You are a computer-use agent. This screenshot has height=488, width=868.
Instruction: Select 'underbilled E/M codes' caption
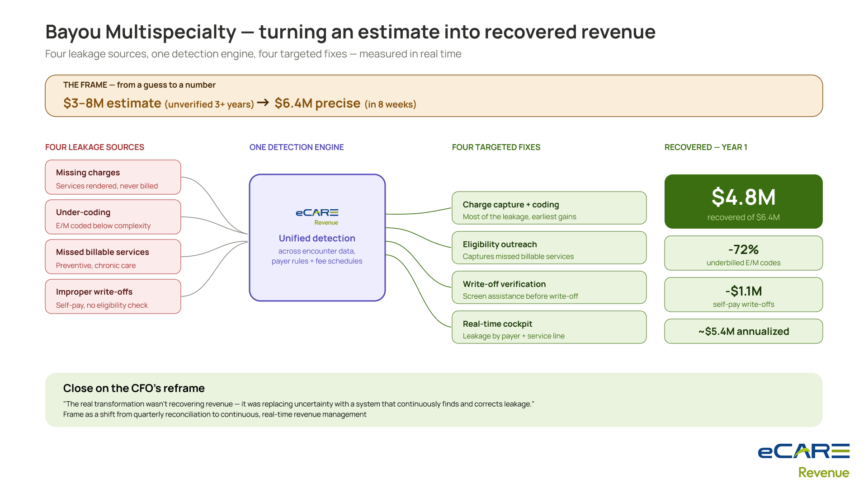(x=744, y=263)
